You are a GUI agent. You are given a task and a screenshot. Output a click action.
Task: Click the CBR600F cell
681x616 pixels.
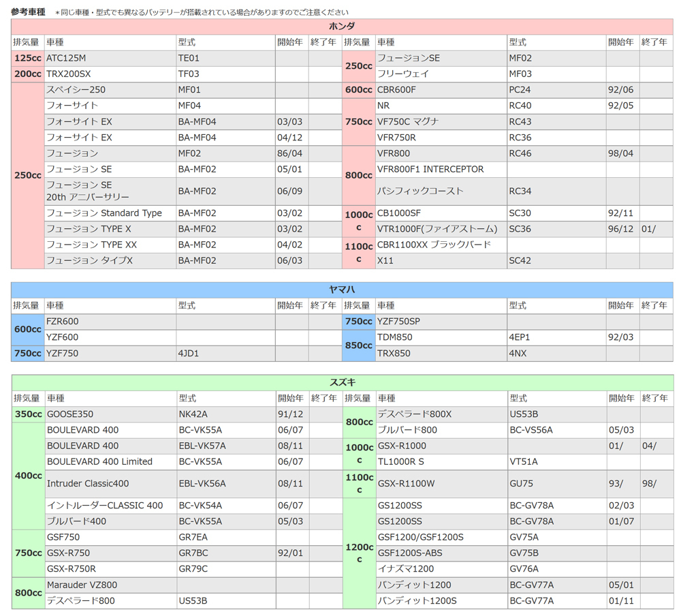coord(441,90)
